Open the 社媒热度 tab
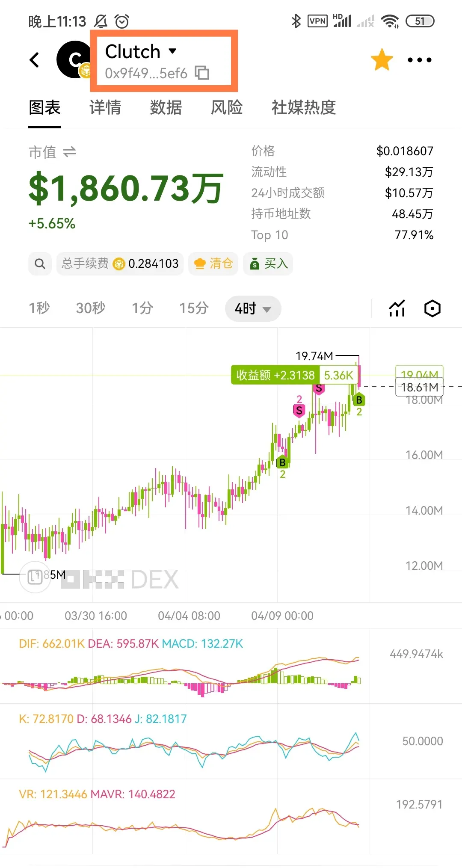 [304, 107]
